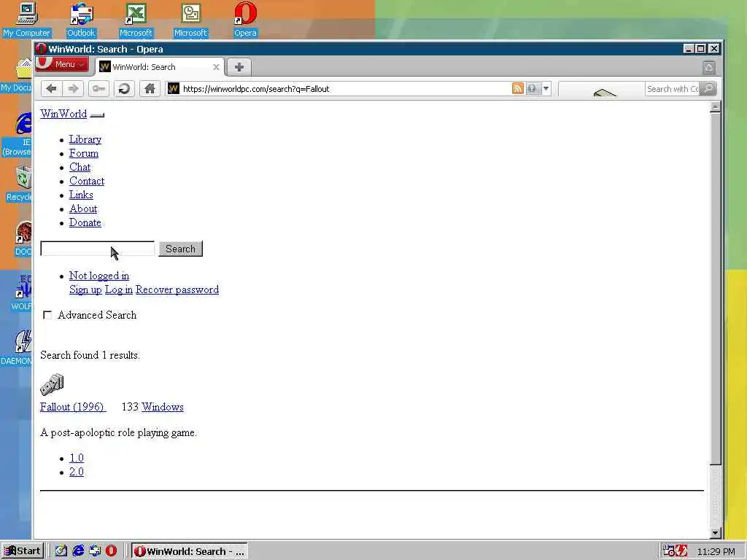Click the Doom desktop shortcut icon
The image size is (747, 560).
click(x=23, y=238)
